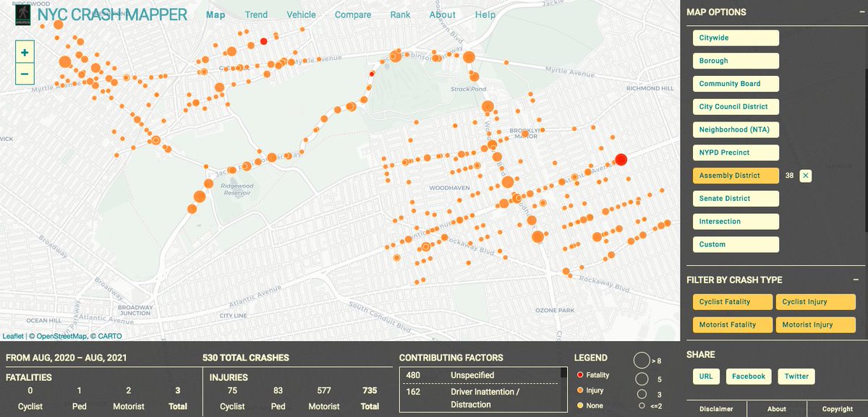The width and height of the screenshot is (868, 417).
Task: Click the Fatality legend red dot
Action: [580, 375]
